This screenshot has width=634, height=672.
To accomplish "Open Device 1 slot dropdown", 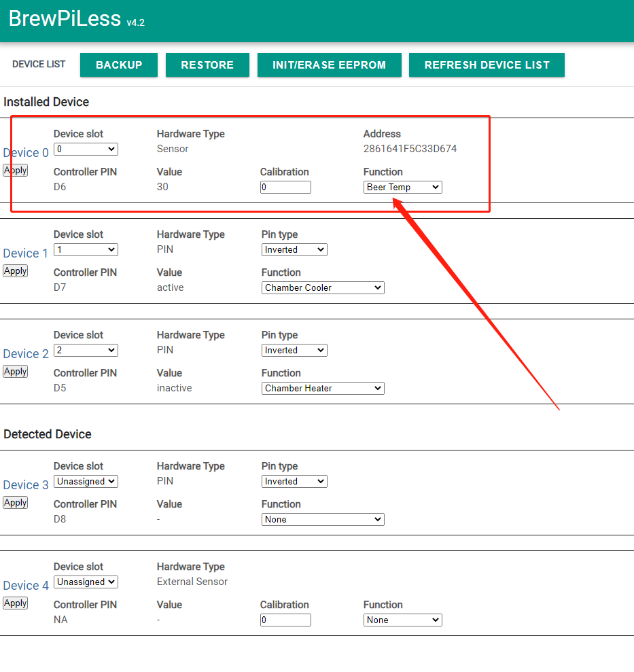I will 86,250.
